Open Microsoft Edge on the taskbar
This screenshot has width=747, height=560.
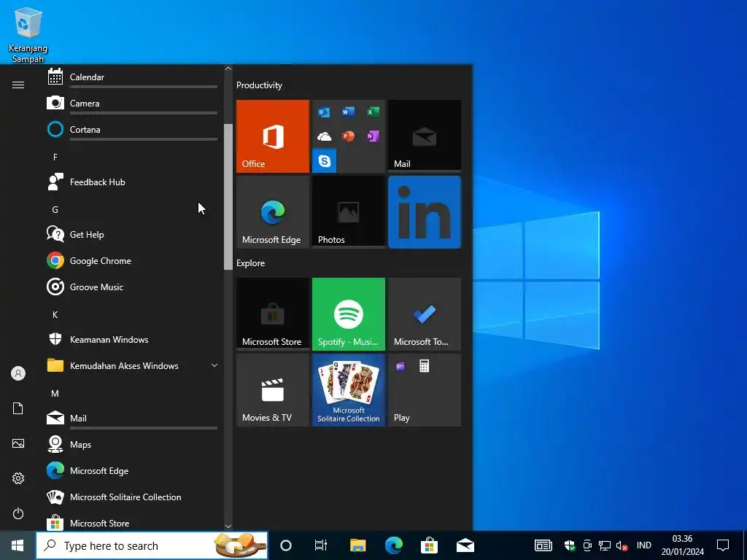coord(393,545)
